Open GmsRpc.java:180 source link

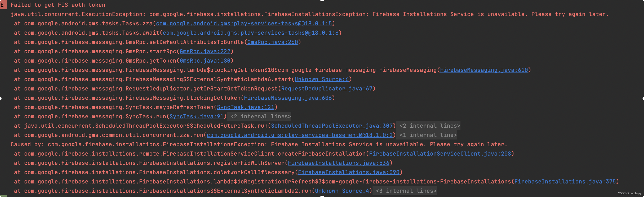point(205,60)
